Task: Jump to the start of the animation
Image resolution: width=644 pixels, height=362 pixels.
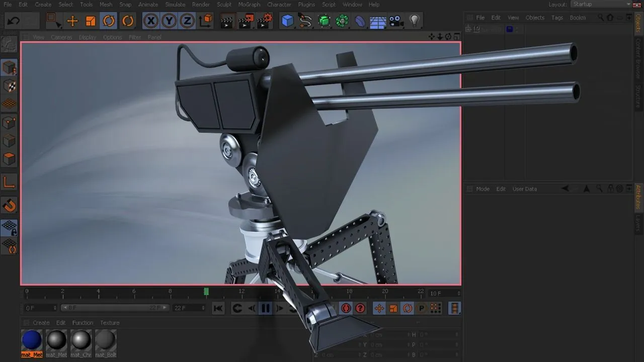Action: click(218, 308)
